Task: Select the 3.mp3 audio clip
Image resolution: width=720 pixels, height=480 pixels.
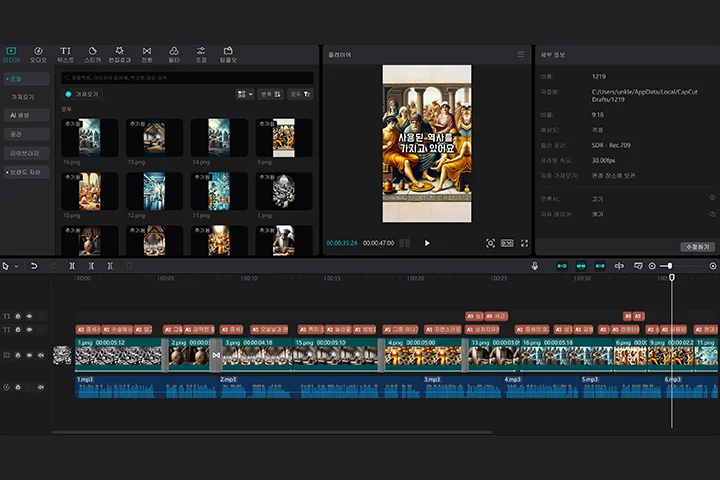Action: (x=462, y=387)
